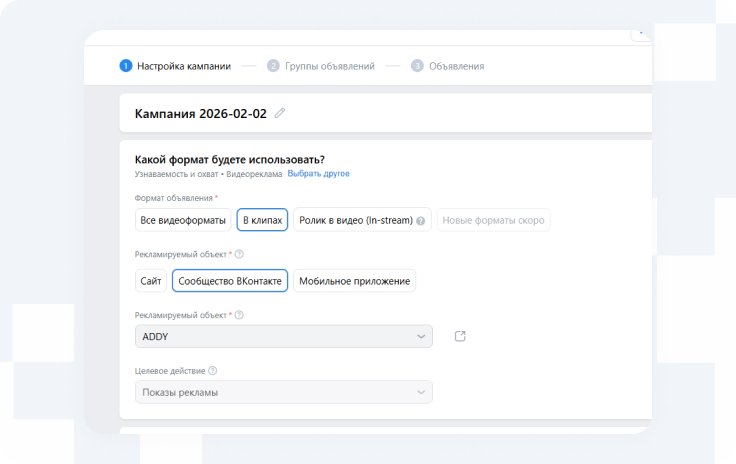Open the help tooltip for Целевое действие
The image size is (736, 464).
pyautogui.click(x=213, y=371)
